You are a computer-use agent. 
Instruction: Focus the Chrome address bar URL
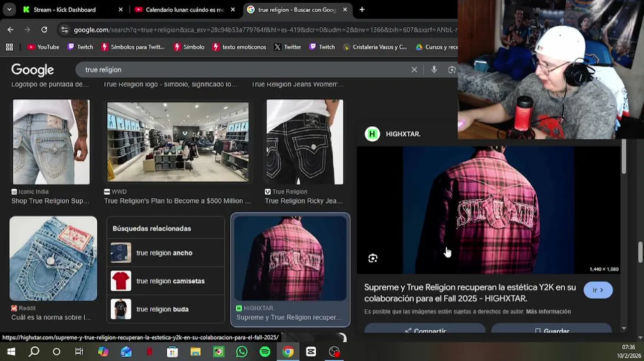[265, 30]
